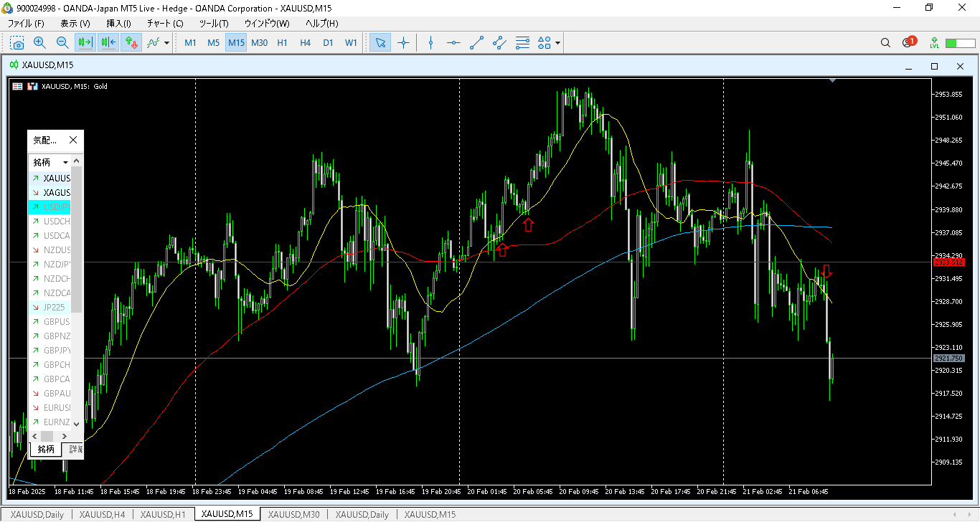The image size is (980, 522).
Task: Switch to M30 timeframe
Action: (259, 42)
